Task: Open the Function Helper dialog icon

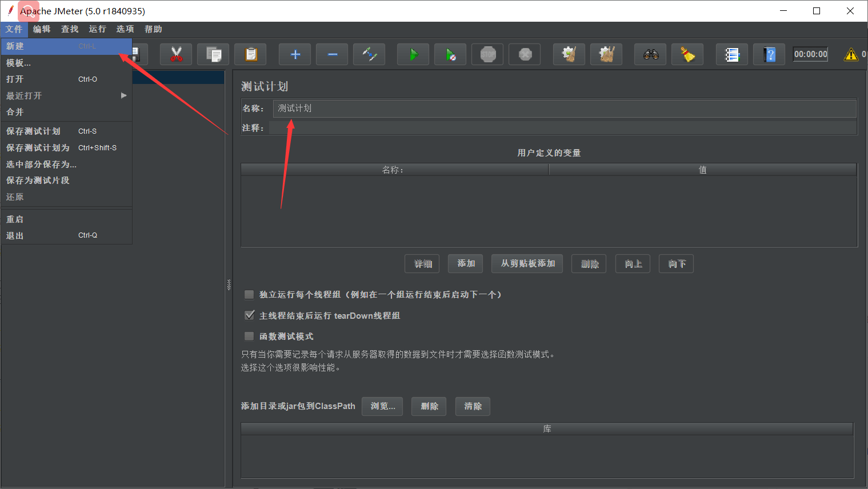Action: pos(732,54)
